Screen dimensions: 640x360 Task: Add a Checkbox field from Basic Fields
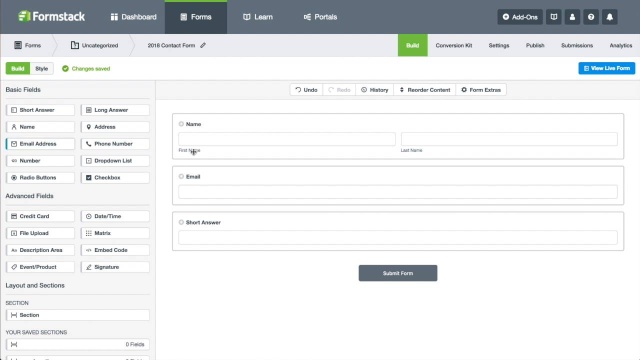pos(115,178)
